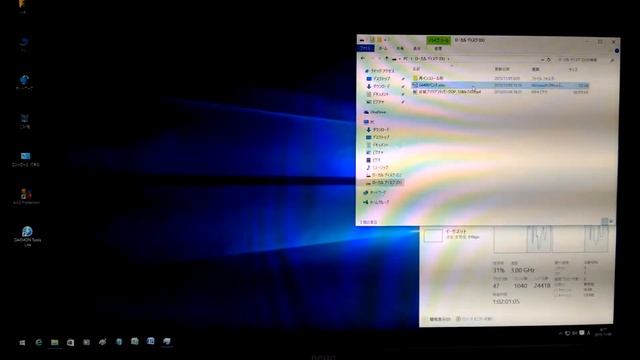Open Explorer help blue question icon

coord(616,51)
